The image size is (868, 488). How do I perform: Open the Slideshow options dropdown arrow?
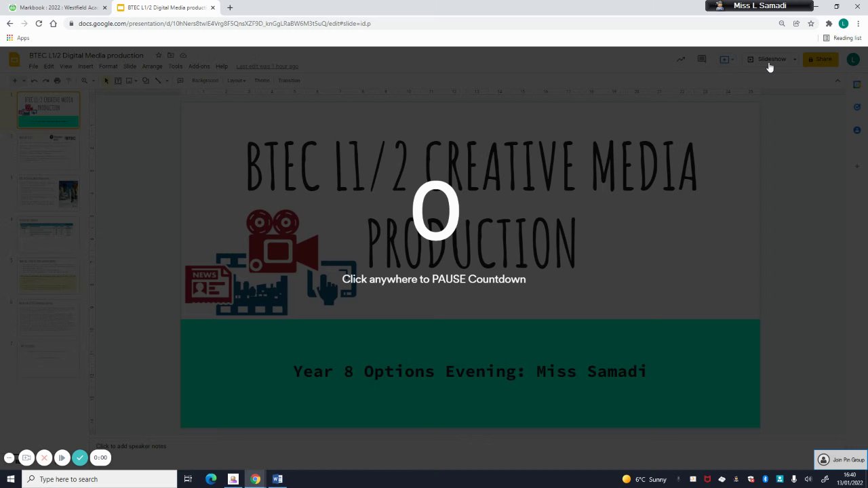795,59
